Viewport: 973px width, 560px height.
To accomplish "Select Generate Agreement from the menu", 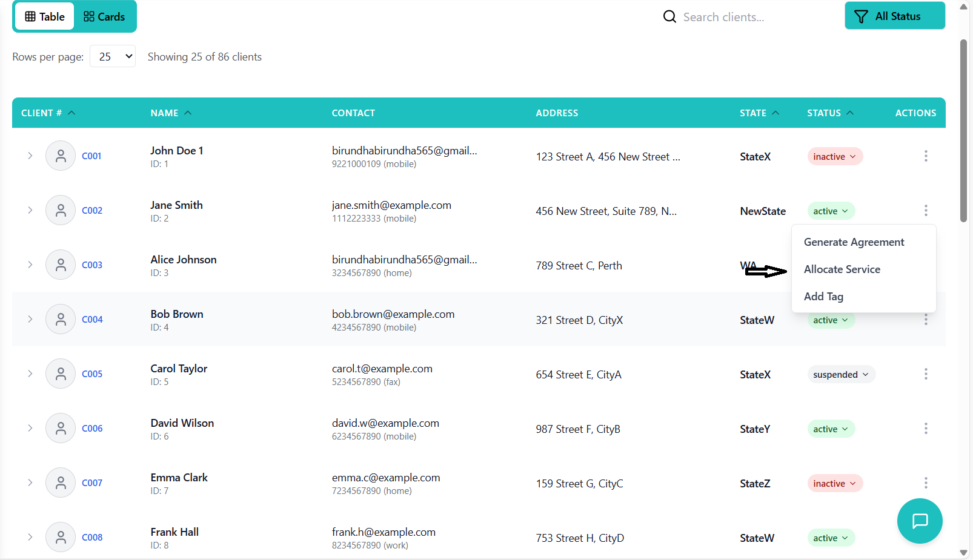I will pyautogui.click(x=854, y=242).
